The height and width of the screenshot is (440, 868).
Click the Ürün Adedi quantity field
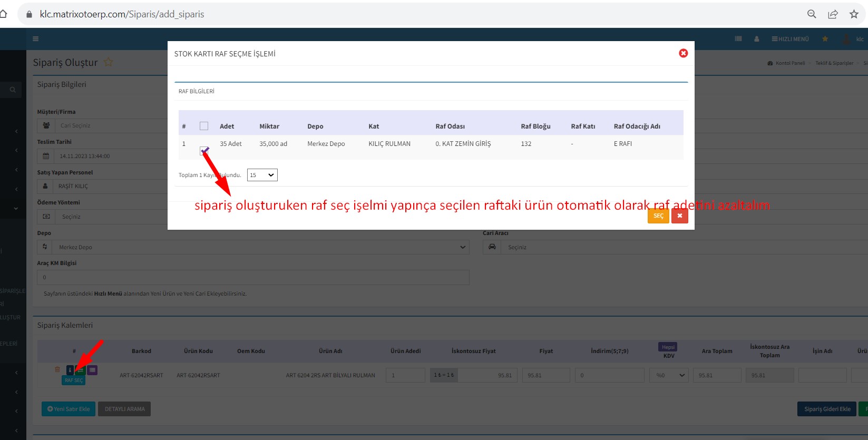[x=405, y=375]
